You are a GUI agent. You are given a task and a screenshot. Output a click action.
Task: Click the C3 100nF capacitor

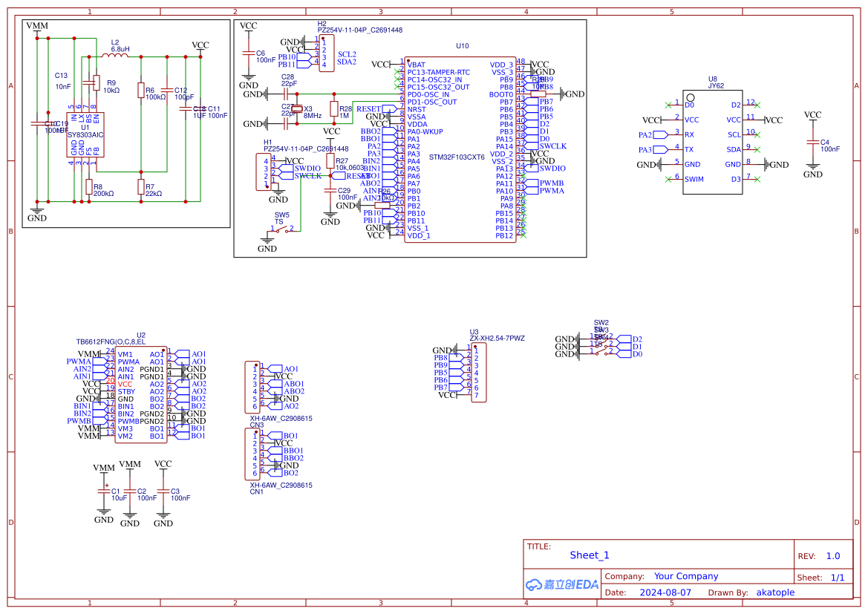pyautogui.click(x=163, y=491)
